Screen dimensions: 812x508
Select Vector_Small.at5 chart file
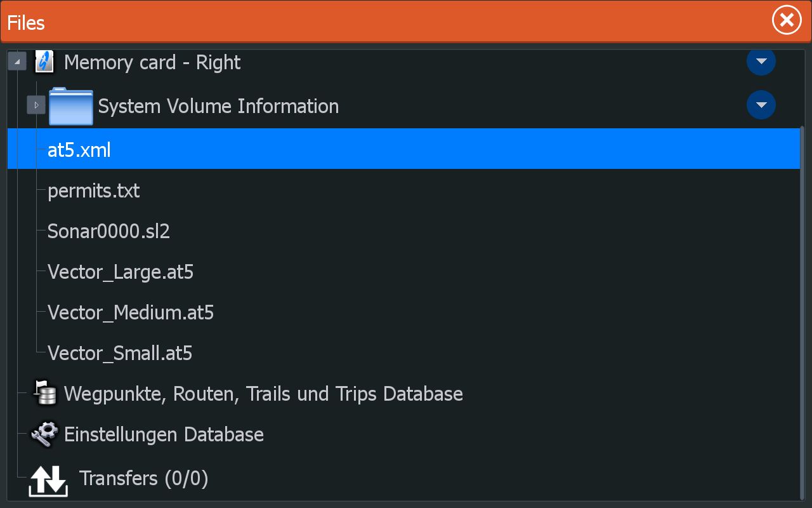click(120, 353)
